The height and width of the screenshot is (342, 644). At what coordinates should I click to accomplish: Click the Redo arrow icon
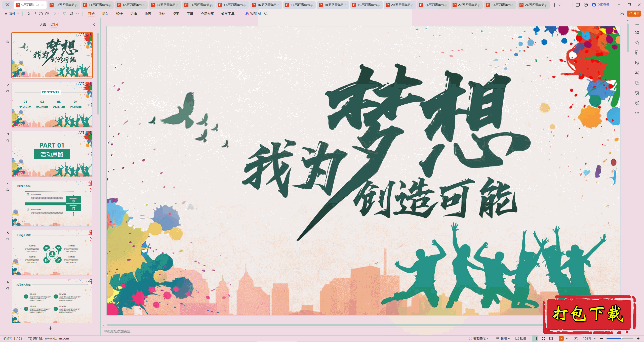point(64,14)
